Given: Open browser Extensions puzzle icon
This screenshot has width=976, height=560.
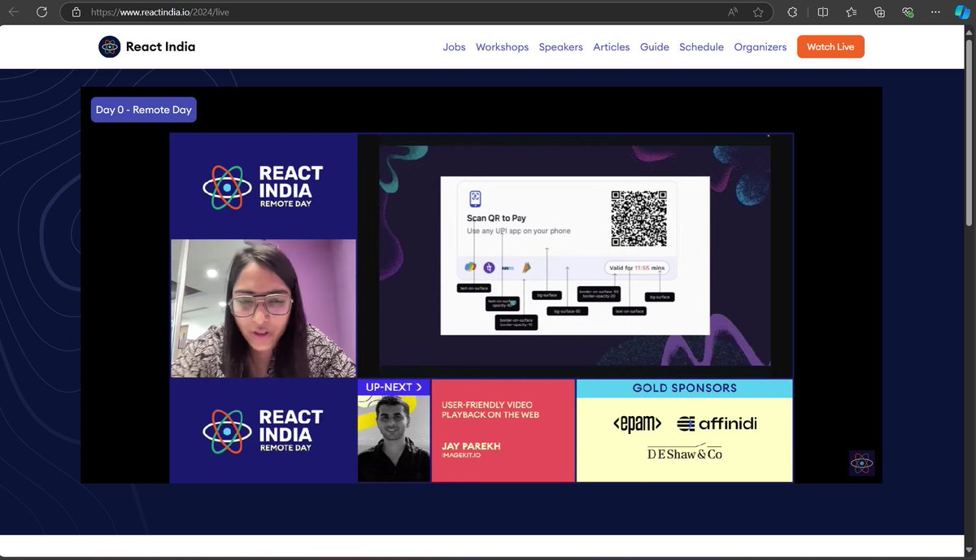Looking at the screenshot, I should pos(793,12).
